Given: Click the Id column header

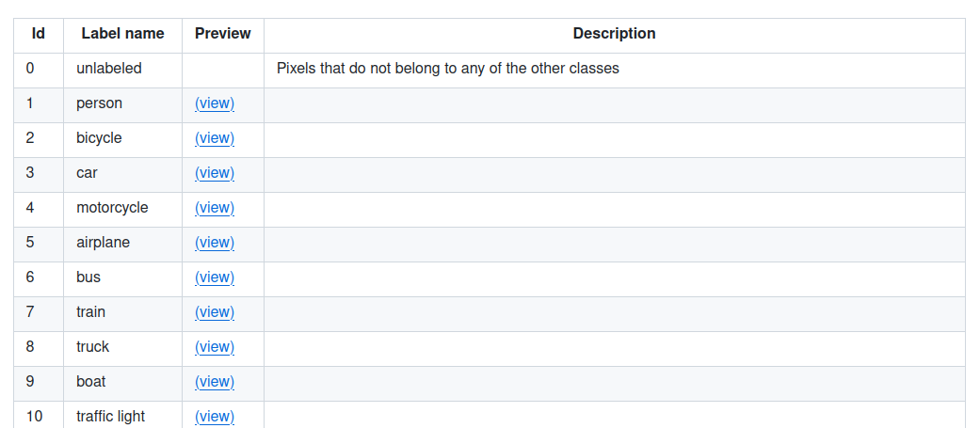Looking at the screenshot, I should [39, 34].
